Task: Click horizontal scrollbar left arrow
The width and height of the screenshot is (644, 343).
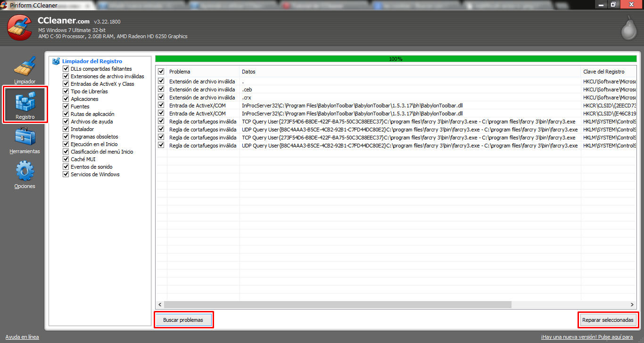Action: tap(159, 305)
